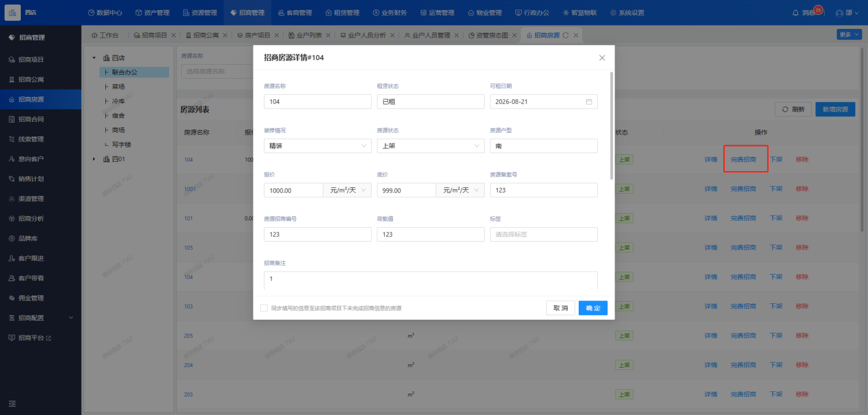
Task: Open the 房源状态 dropdown
Action: coord(430,146)
